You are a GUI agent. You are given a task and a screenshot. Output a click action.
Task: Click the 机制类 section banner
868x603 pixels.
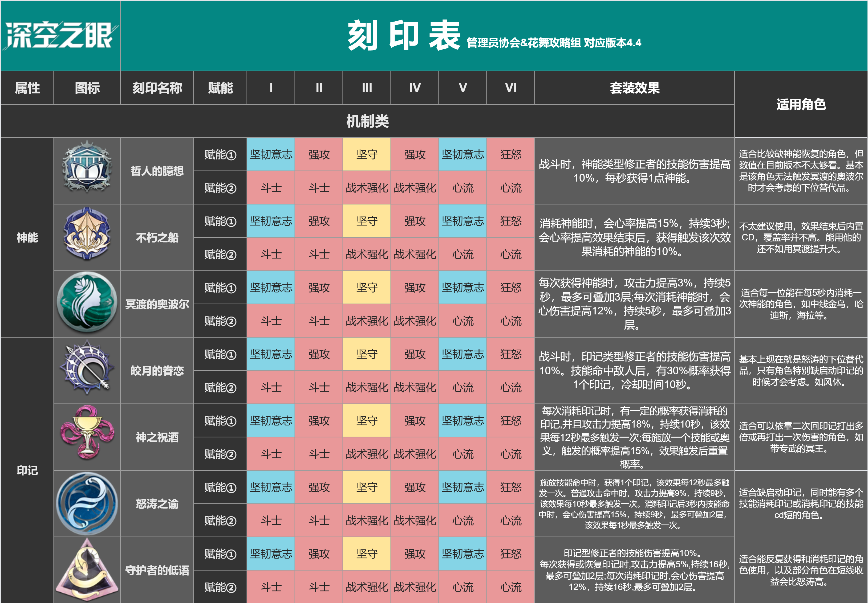pyautogui.click(x=367, y=121)
